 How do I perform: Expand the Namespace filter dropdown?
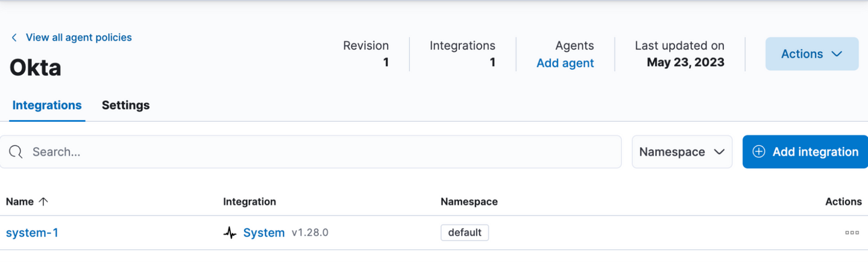(x=682, y=152)
